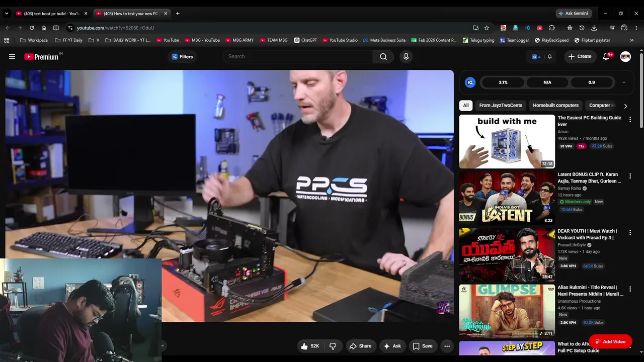Open the account avatar menu

(625, 57)
